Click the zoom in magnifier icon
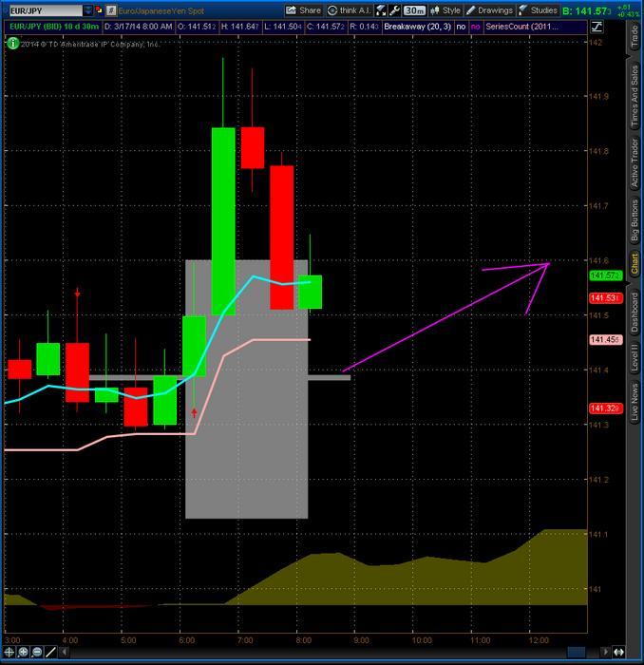The height and width of the screenshot is (665, 644). coord(23,652)
